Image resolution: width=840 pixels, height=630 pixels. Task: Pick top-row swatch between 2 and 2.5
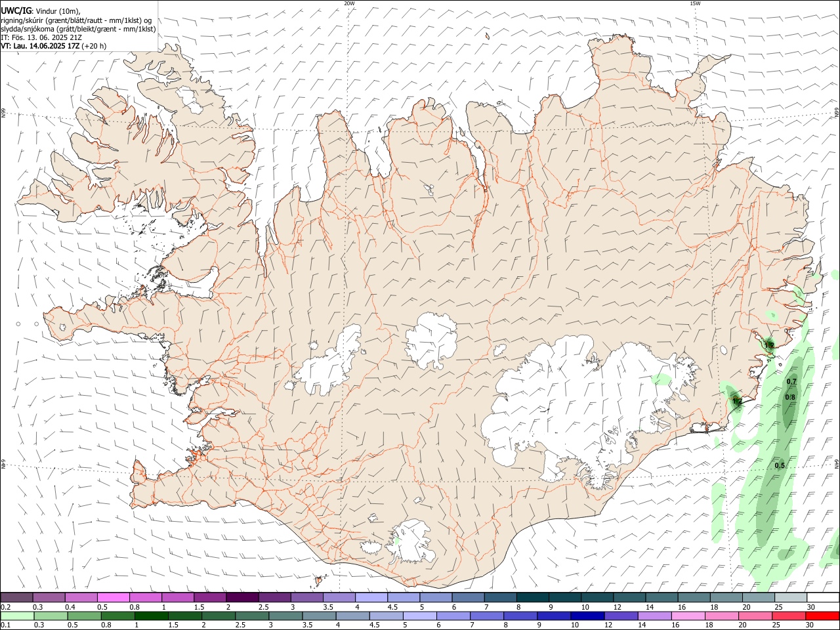(242, 597)
